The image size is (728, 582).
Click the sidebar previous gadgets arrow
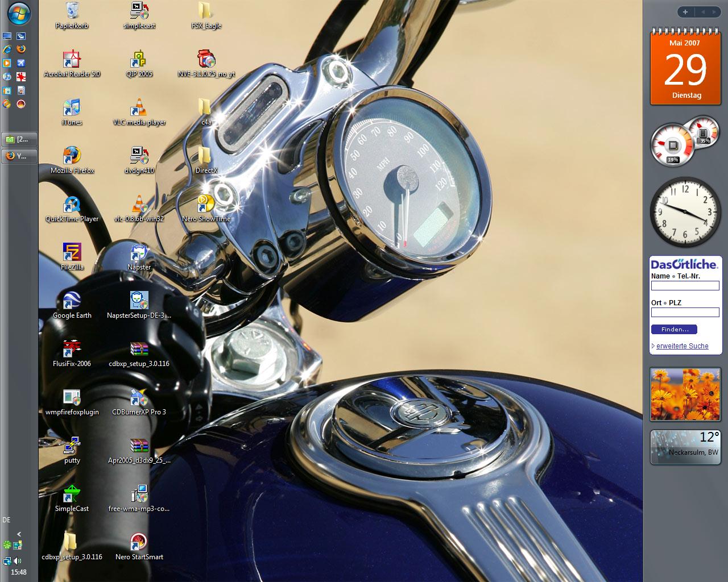click(x=702, y=12)
